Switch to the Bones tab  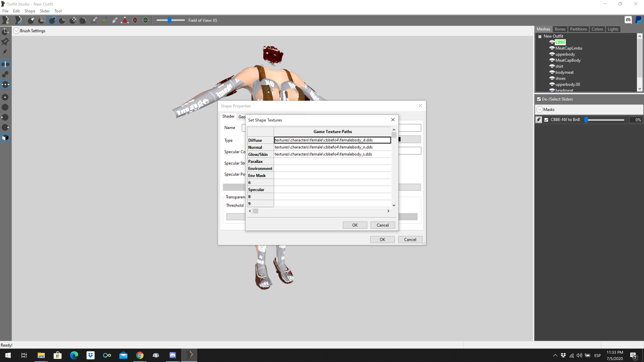tap(560, 29)
